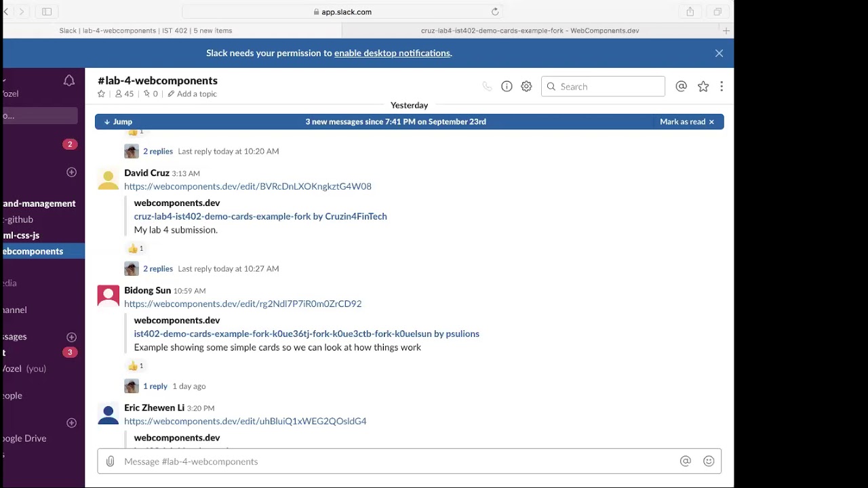The height and width of the screenshot is (488, 868).
Task: Click Eric Zhewen Li's blue avatar
Action: tap(108, 413)
